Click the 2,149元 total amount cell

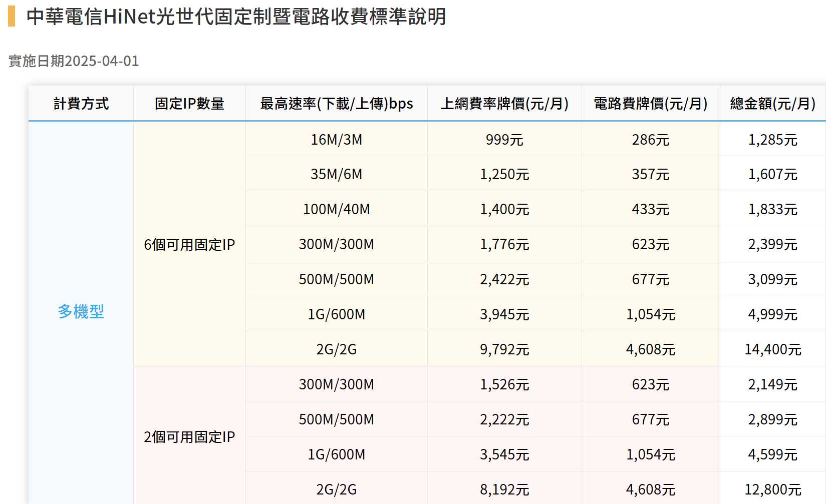pyautogui.click(x=773, y=384)
